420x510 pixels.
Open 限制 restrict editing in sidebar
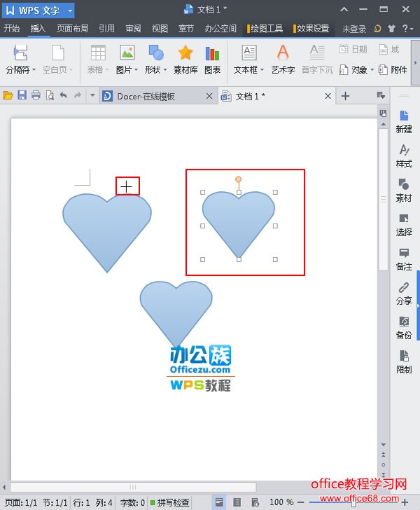coord(404,362)
